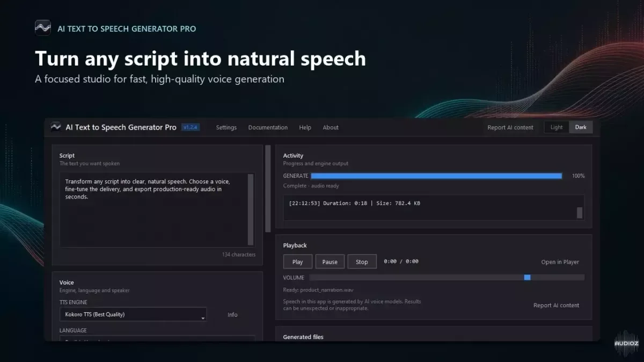This screenshot has height=362, width=644.
Task: Start playback with the Play button
Action: (298, 262)
